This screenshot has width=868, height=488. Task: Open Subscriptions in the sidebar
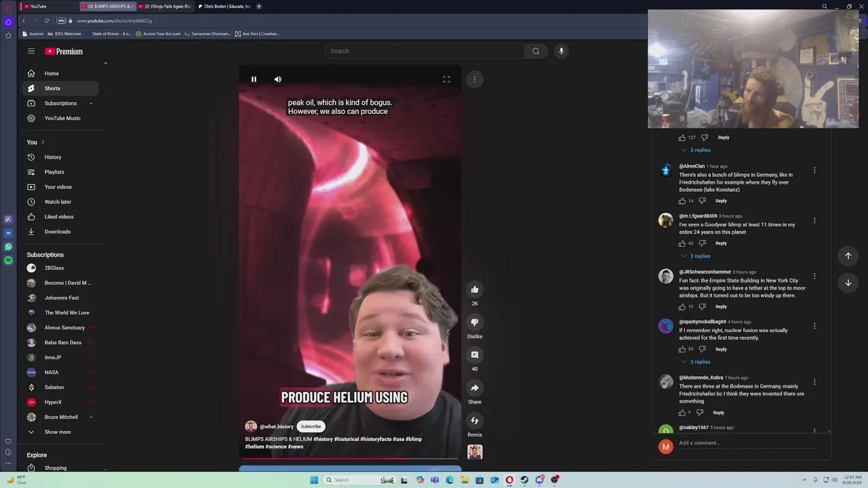[60, 103]
